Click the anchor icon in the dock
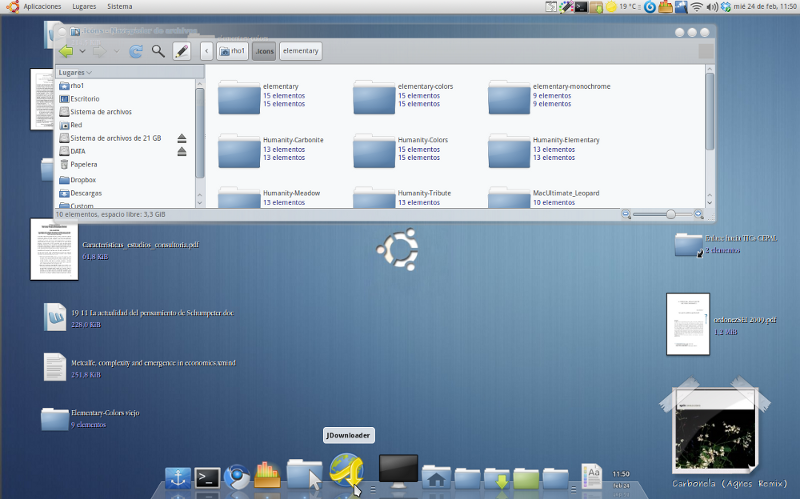The image size is (800, 499). click(x=178, y=478)
